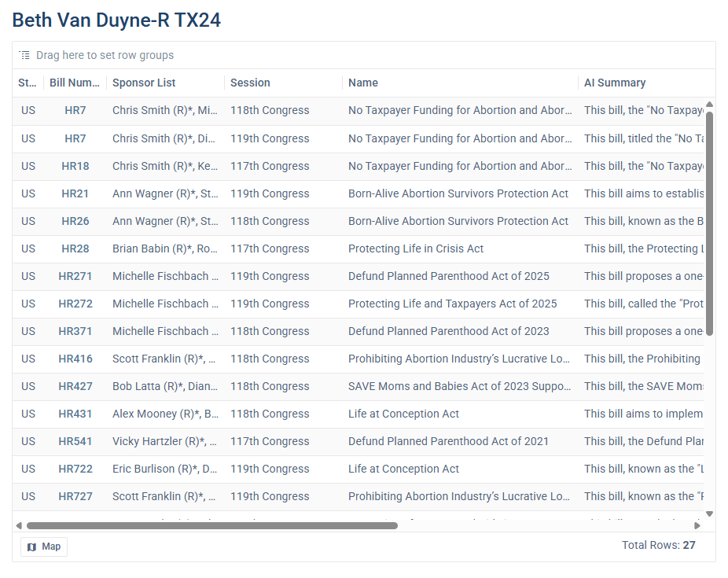
Task: Open bill HR21 link
Action: click(x=75, y=193)
